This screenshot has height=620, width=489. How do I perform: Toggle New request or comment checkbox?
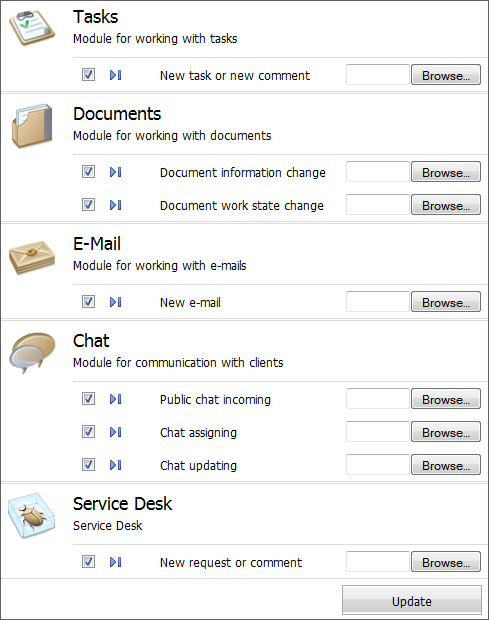[89, 561]
